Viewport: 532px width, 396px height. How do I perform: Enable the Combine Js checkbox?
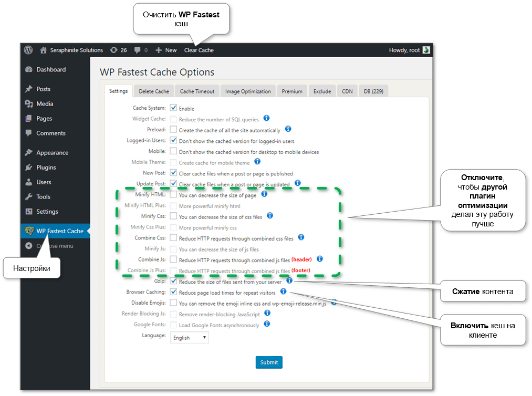pos(173,259)
